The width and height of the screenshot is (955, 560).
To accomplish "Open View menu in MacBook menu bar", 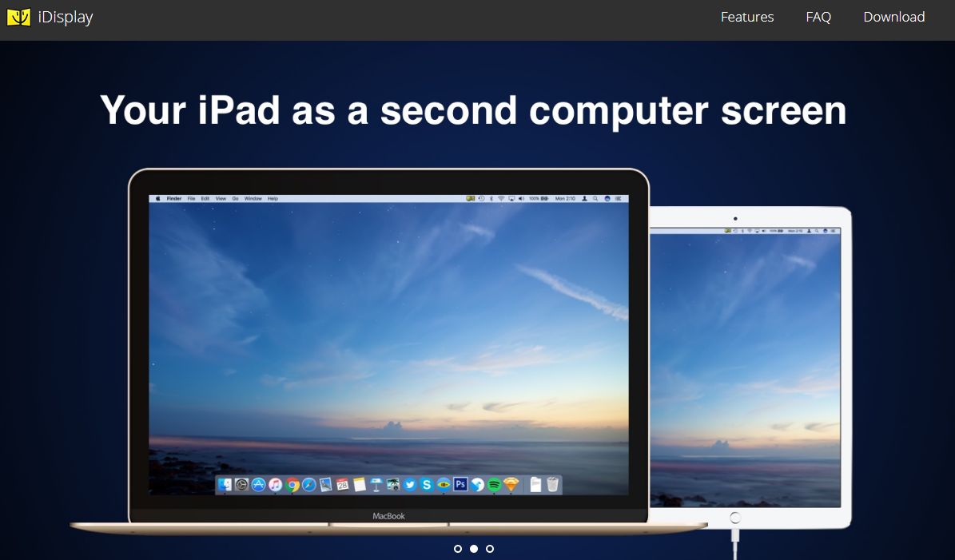I will [221, 198].
